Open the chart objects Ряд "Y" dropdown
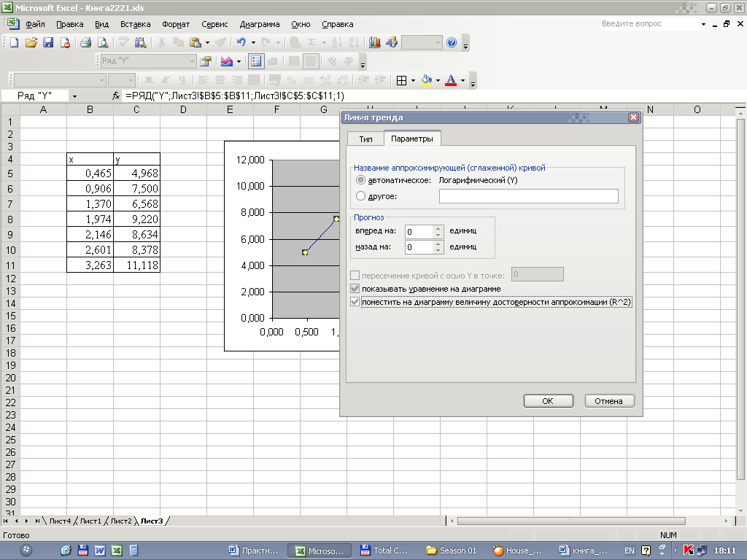 [x=192, y=61]
